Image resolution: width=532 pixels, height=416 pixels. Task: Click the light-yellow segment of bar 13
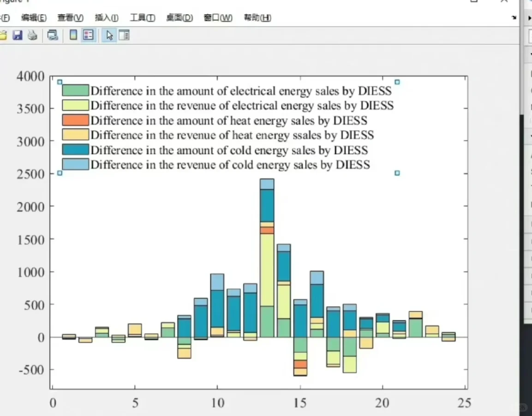point(267,270)
